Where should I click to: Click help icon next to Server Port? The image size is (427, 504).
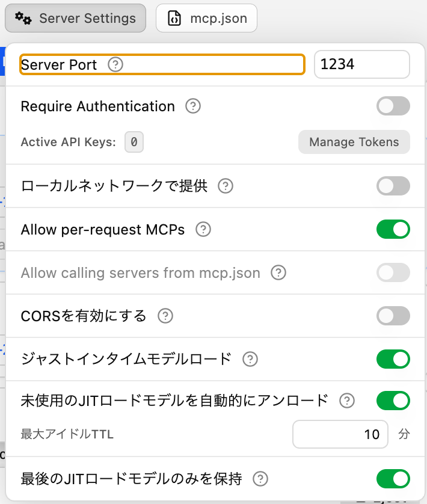[x=115, y=65]
